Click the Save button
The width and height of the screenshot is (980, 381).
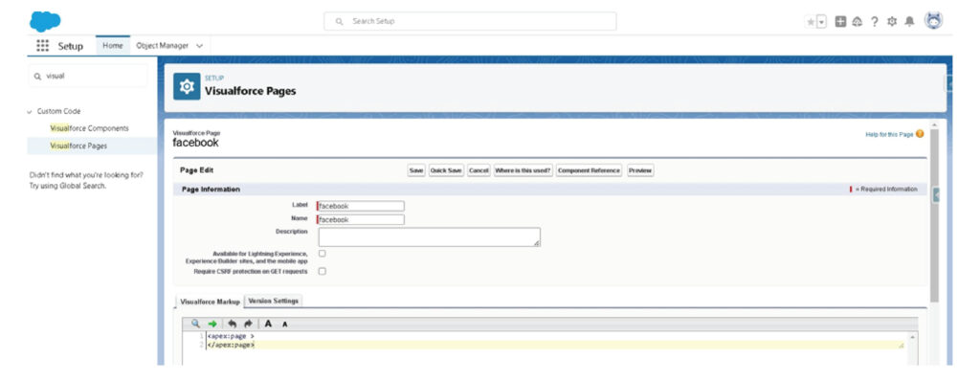416,170
